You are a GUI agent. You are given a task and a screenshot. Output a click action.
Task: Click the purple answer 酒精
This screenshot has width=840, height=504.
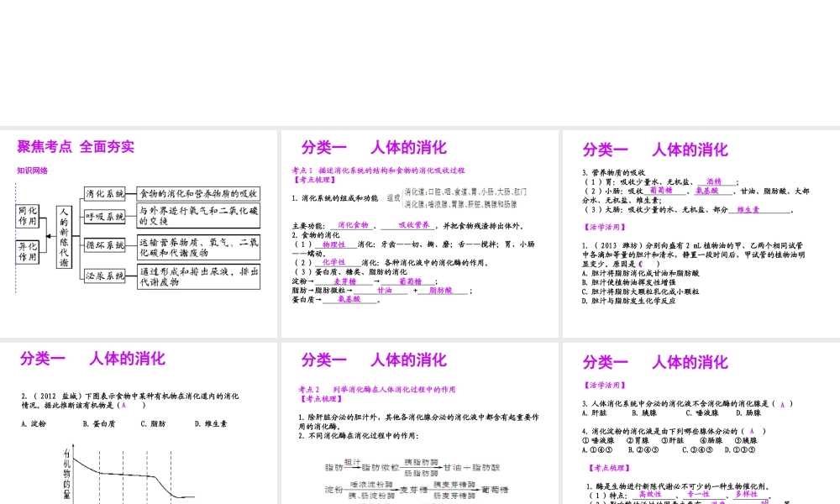click(x=713, y=181)
